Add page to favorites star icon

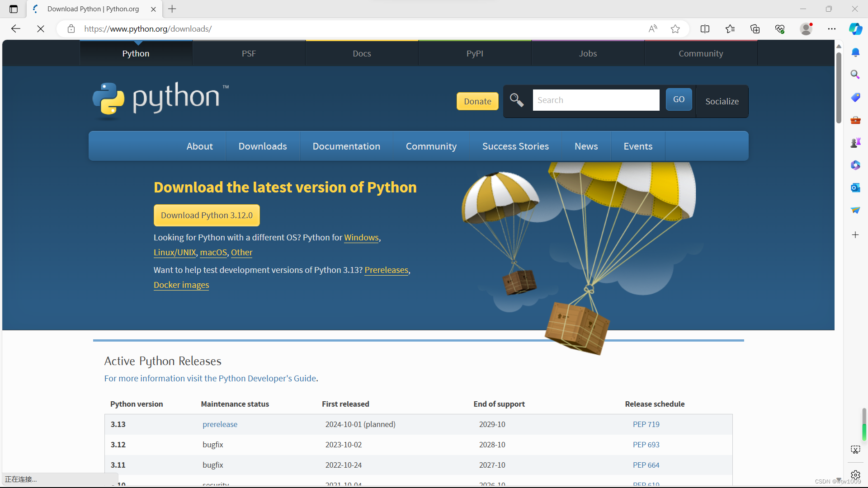pyautogui.click(x=675, y=29)
